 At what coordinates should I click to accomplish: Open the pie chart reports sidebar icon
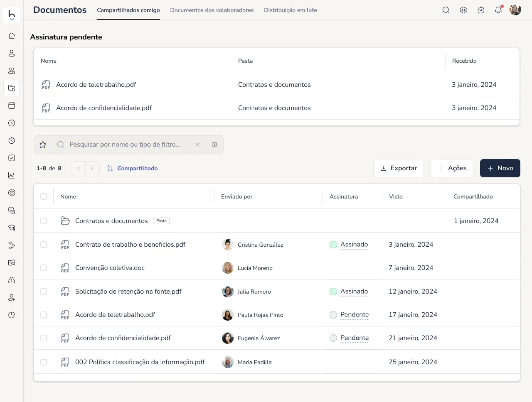12,315
